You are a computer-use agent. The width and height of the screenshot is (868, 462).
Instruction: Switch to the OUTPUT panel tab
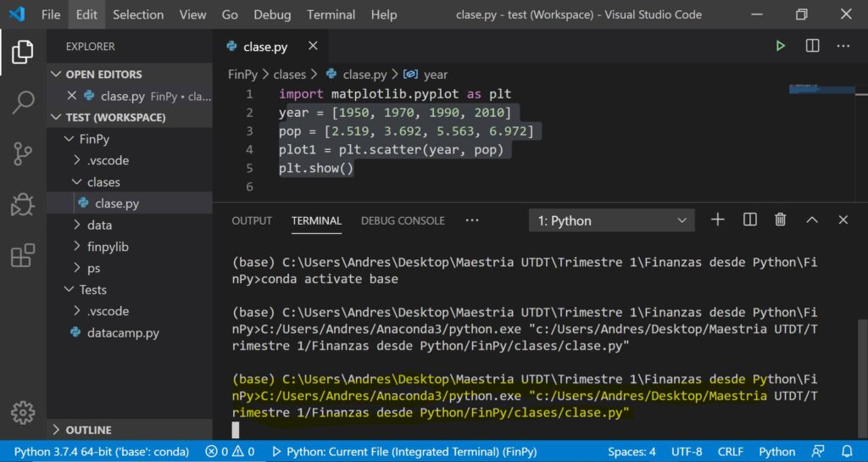[x=252, y=220]
